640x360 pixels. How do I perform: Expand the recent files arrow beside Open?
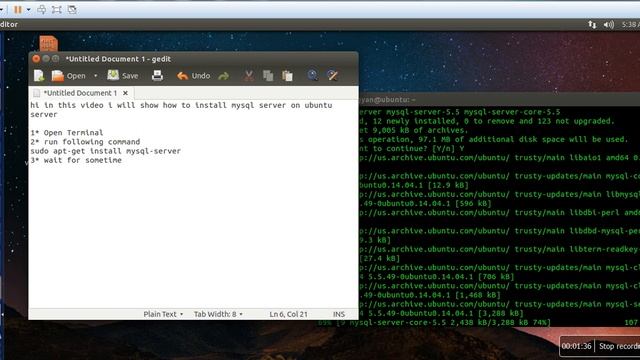click(96, 76)
